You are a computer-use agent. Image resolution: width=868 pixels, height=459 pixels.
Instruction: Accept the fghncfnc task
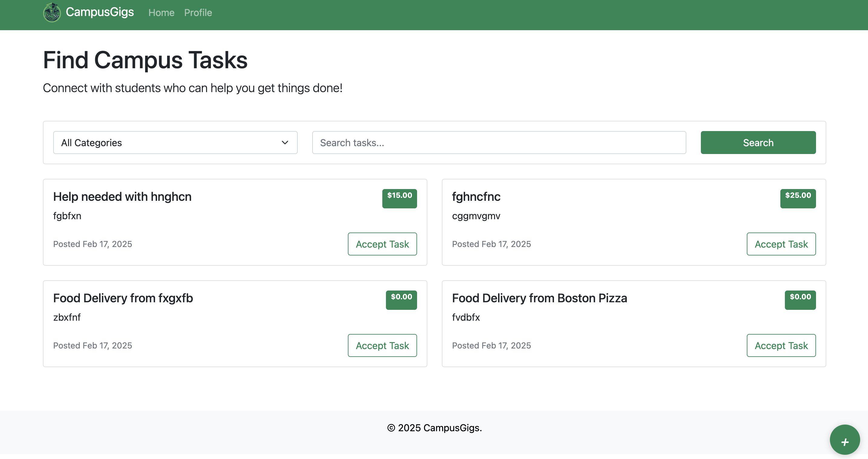pyautogui.click(x=781, y=244)
